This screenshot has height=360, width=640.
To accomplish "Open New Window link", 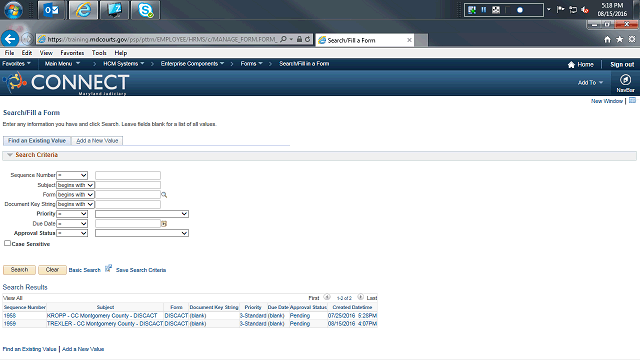I will tap(607, 101).
